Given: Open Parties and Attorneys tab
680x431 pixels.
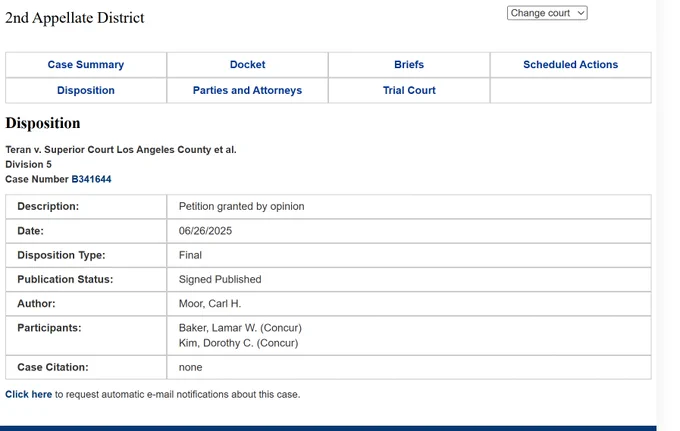Looking at the screenshot, I should coord(247,90).
